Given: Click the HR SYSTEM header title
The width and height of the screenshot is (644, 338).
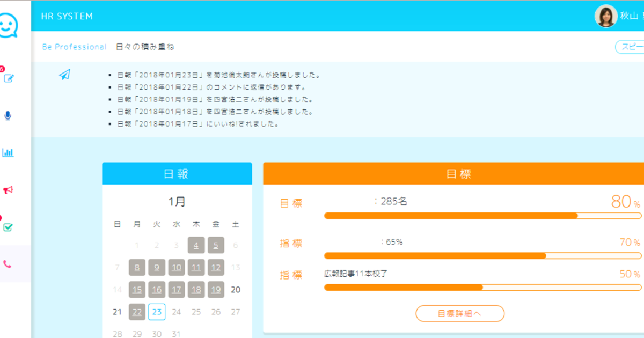Looking at the screenshot, I should [67, 16].
